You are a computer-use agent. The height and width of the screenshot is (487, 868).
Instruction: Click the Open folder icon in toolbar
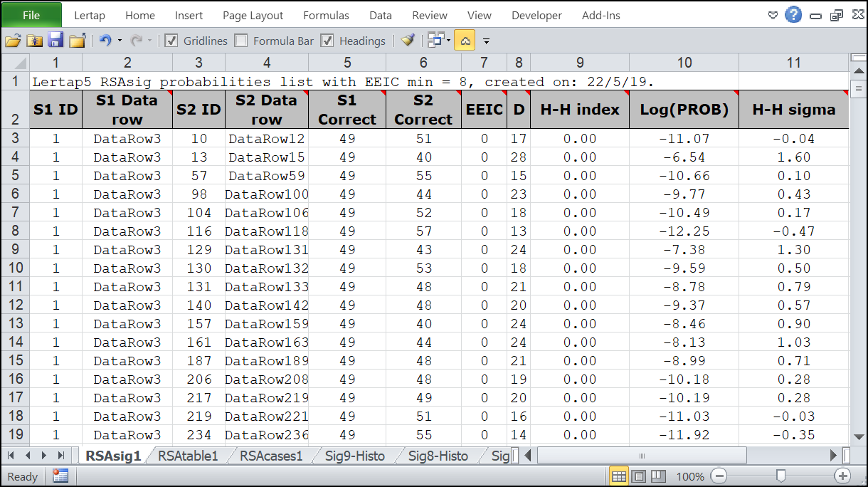pos(12,41)
